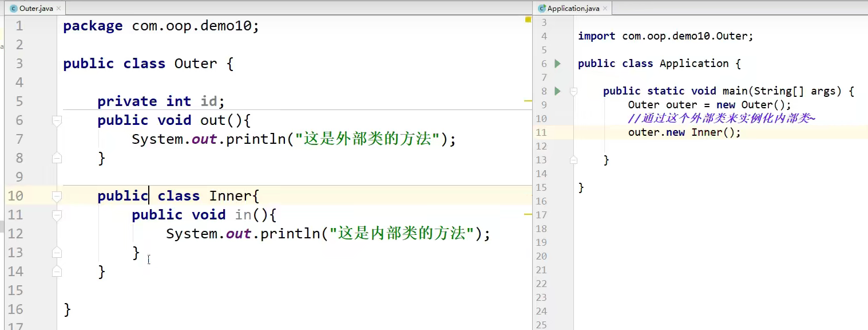
Task: Click closing brace on line 15 of Application.java
Action: pyautogui.click(x=581, y=187)
